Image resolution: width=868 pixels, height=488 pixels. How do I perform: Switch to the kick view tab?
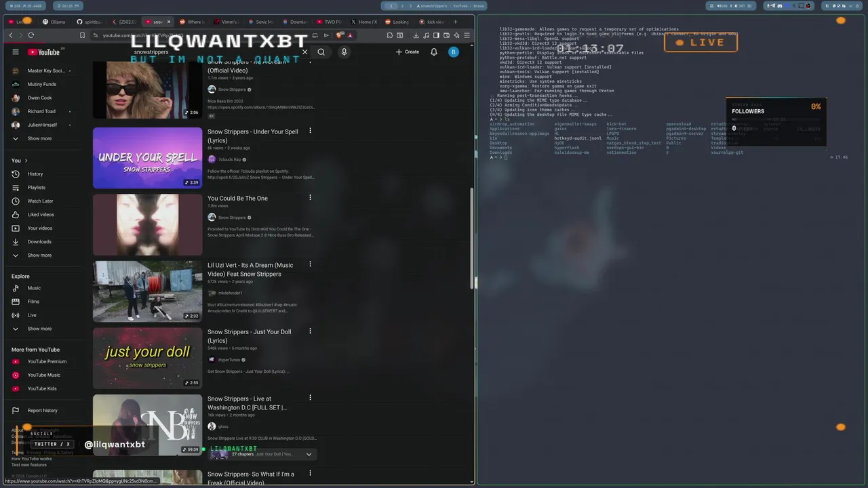pos(432,22)
